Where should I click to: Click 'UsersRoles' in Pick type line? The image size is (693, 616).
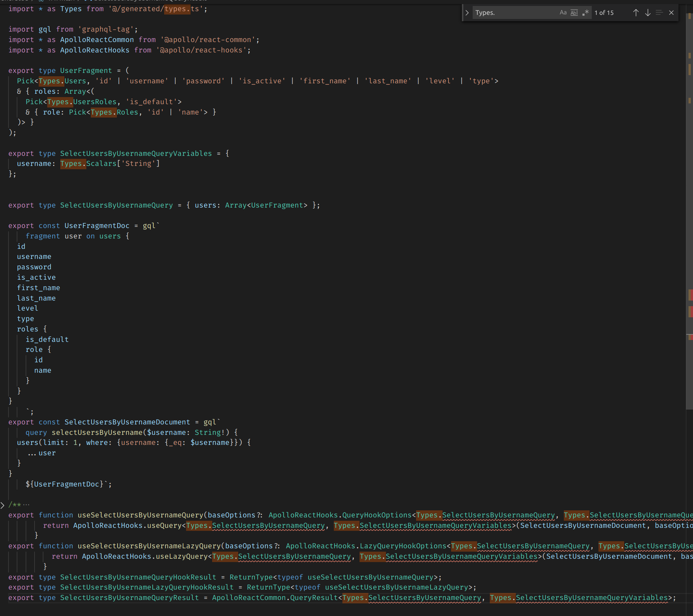pyautogui.click(x=95, y=102)
